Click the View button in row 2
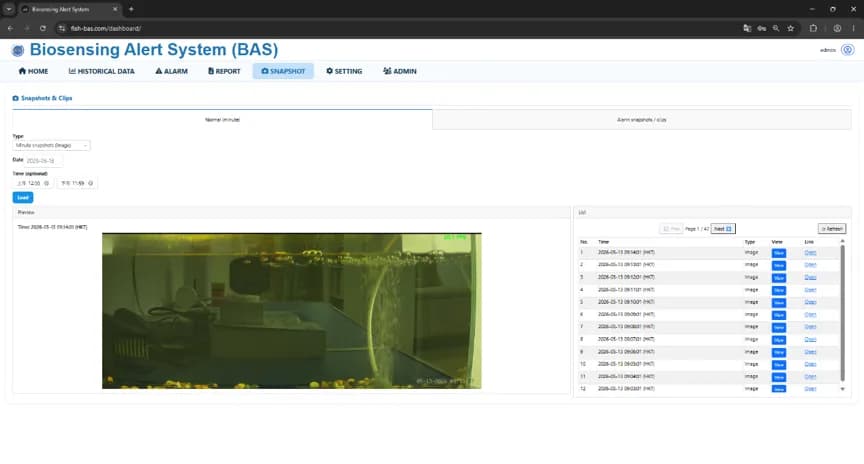 click(x=779, y=265)
